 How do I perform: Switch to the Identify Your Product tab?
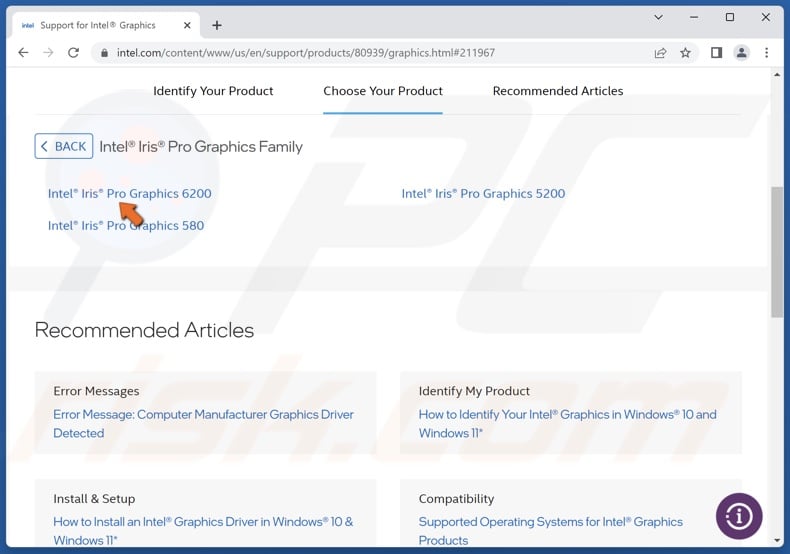tap(213, 91)
